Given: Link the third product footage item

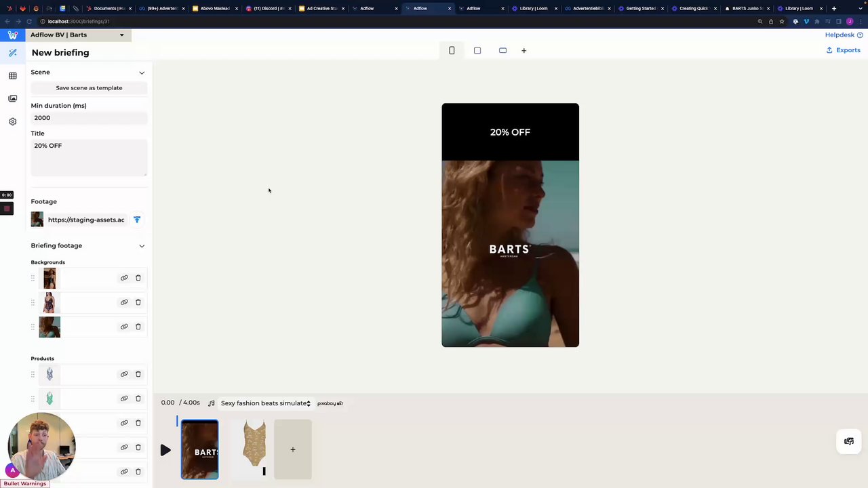Looking at the screenshot, I should coord(124,423).
